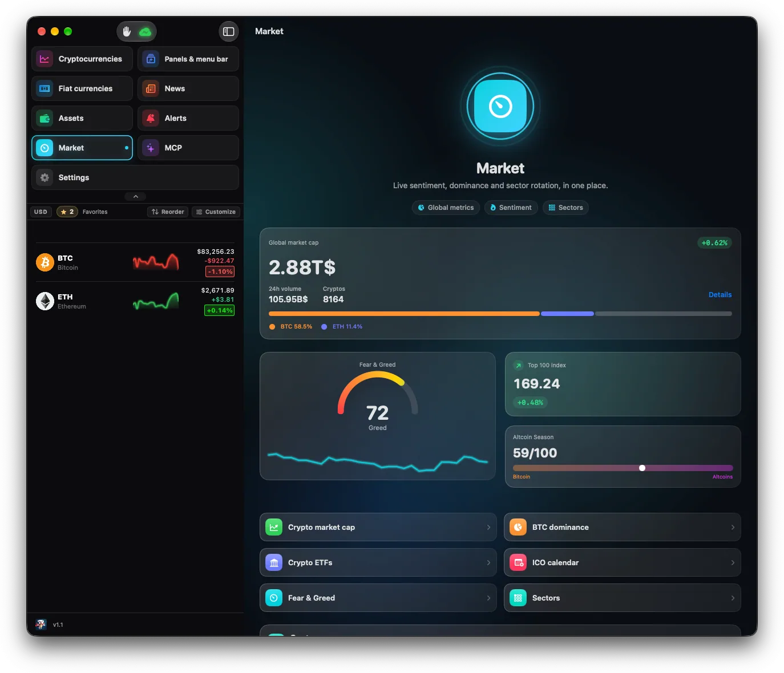The width and height of the screenshot is (784, 673).
Task: Click the BTC orange dominance bar segment
Action: point(404,314)
